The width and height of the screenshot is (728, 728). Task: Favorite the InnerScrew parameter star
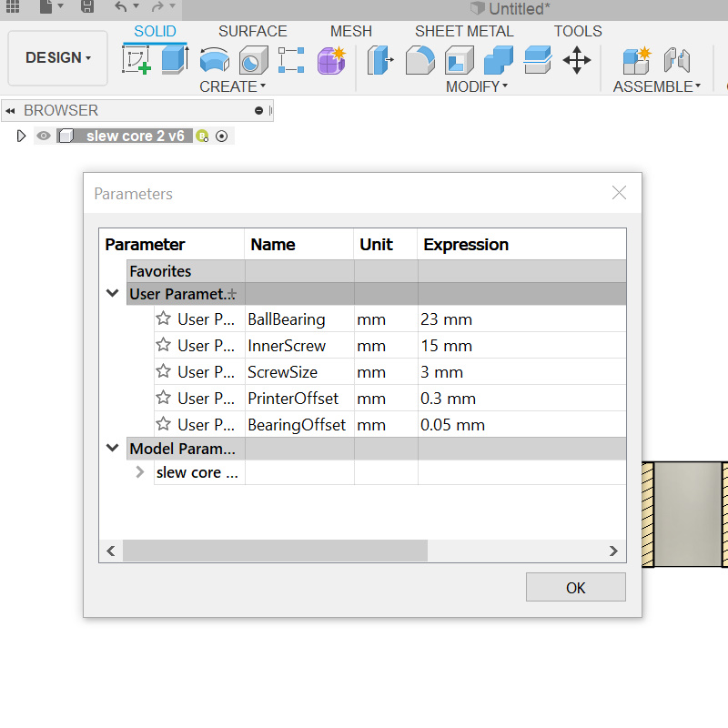(x=164, y=345)
